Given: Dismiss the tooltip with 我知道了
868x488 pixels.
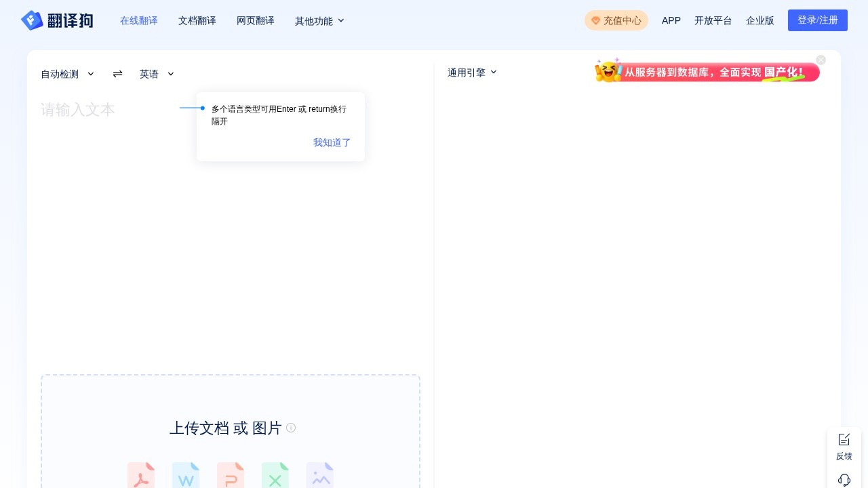Looking at the screenshot, I should click(332, 142).
